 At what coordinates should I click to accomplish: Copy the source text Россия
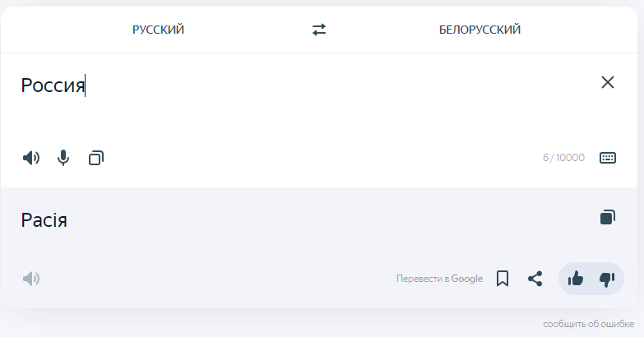(x=96, y=158)
